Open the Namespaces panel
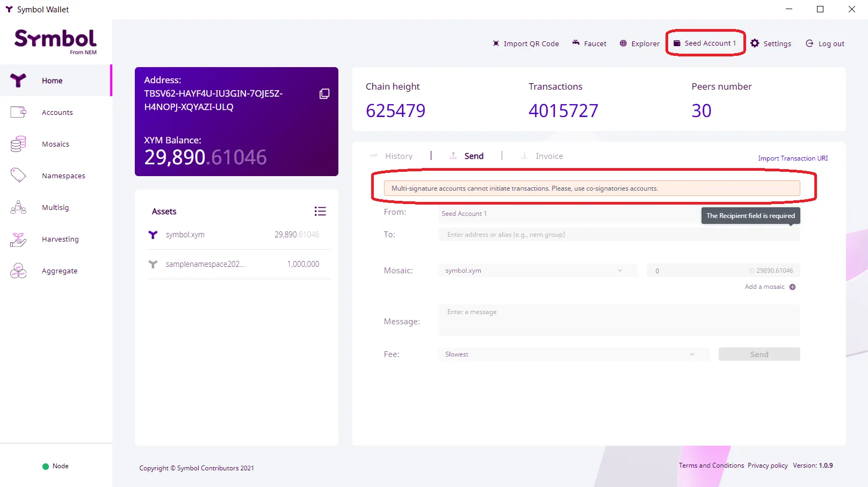The height and width of the screenshot is (487, 868). (63, 176)
